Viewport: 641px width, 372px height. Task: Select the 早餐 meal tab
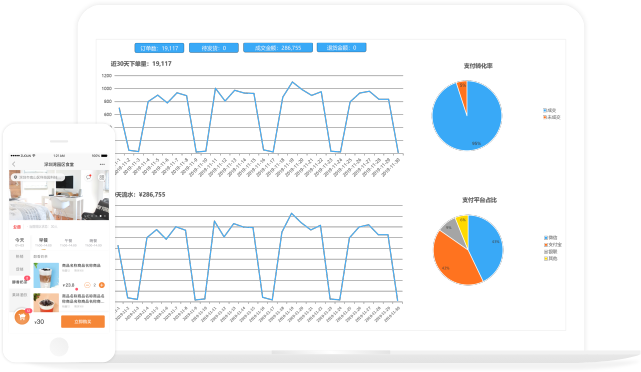(43, 242)
